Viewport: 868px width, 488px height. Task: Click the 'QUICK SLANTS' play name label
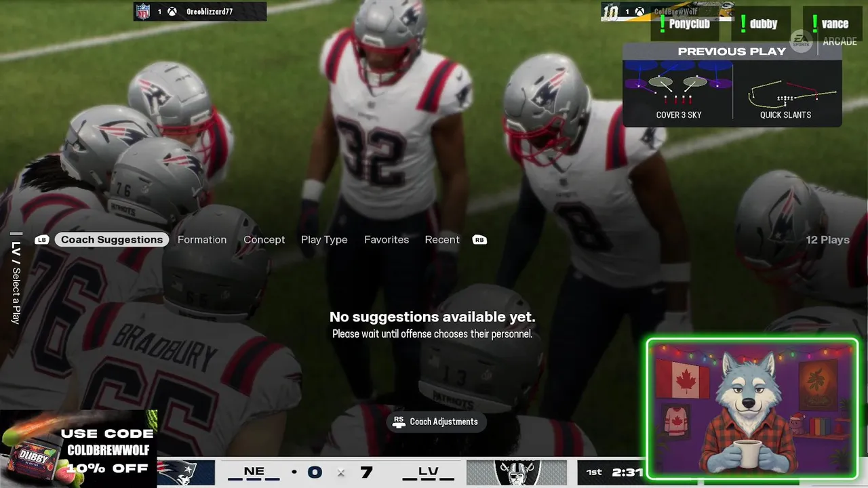tap(785, 115)
